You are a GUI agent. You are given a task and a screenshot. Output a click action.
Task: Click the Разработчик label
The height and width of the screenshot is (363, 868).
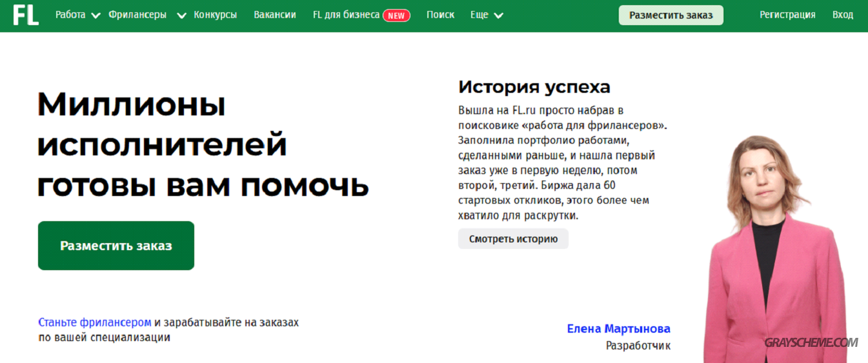[638, 346]
